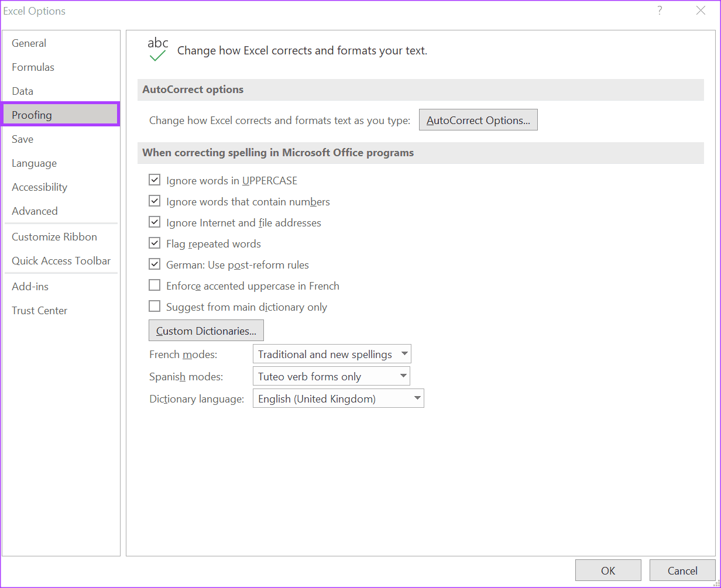Select the Save category
721x588 pixels.
61,139
